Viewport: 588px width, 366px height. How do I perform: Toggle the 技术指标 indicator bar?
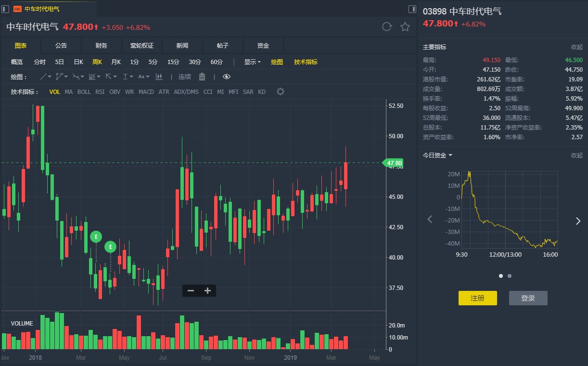click(x=306, y=62)
